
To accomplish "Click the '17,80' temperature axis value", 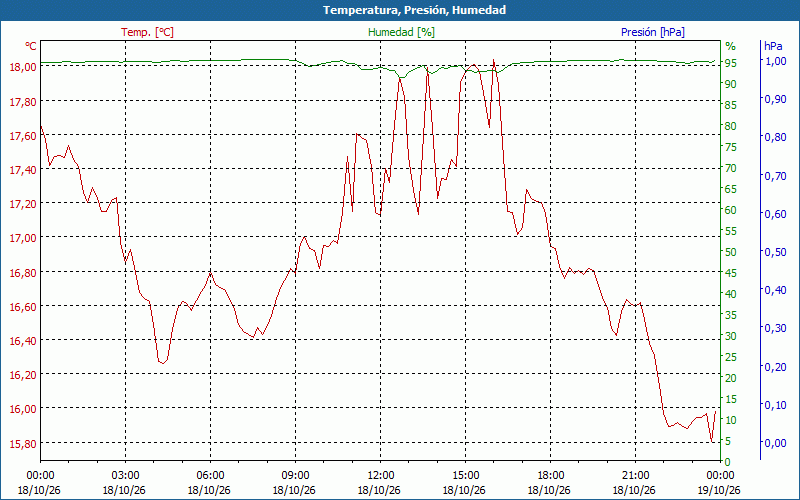I will [x=23, y=102].
